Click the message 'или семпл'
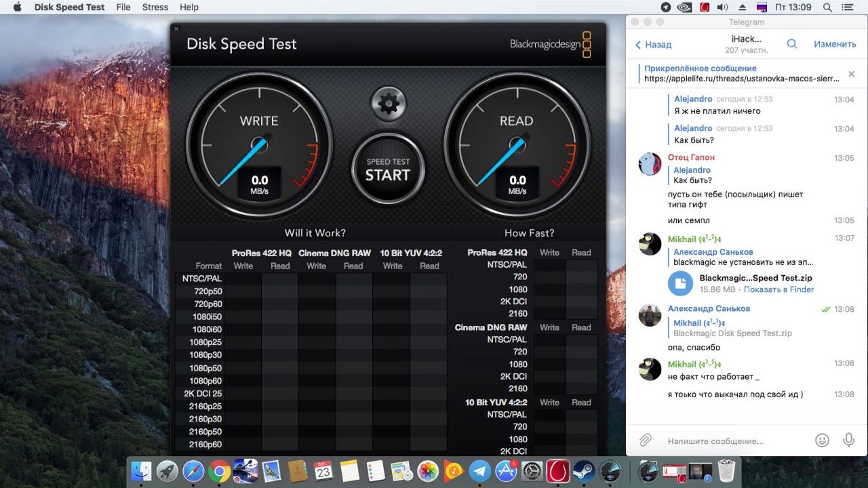868x488 pixels. point(689,220)
